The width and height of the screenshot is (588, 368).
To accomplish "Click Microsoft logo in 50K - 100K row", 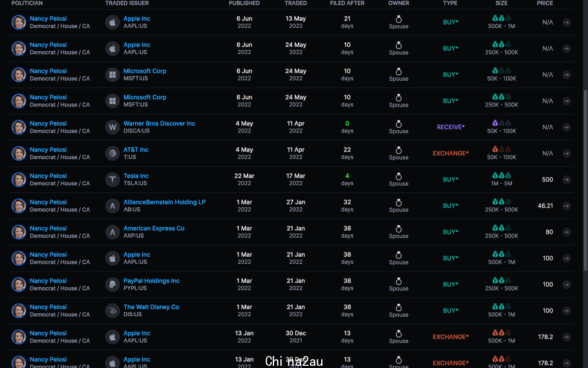I will [x=112, y=75].
